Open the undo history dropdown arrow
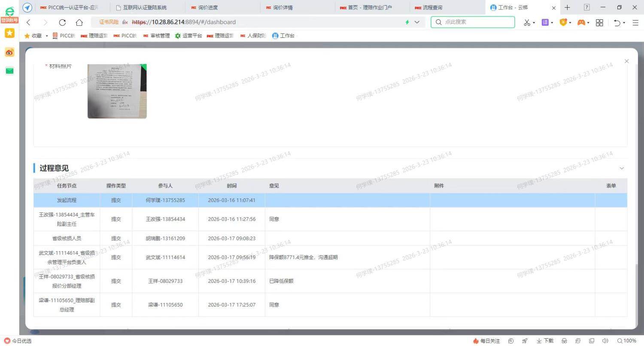This screenshot has width=644, height=346. [624, 22]
